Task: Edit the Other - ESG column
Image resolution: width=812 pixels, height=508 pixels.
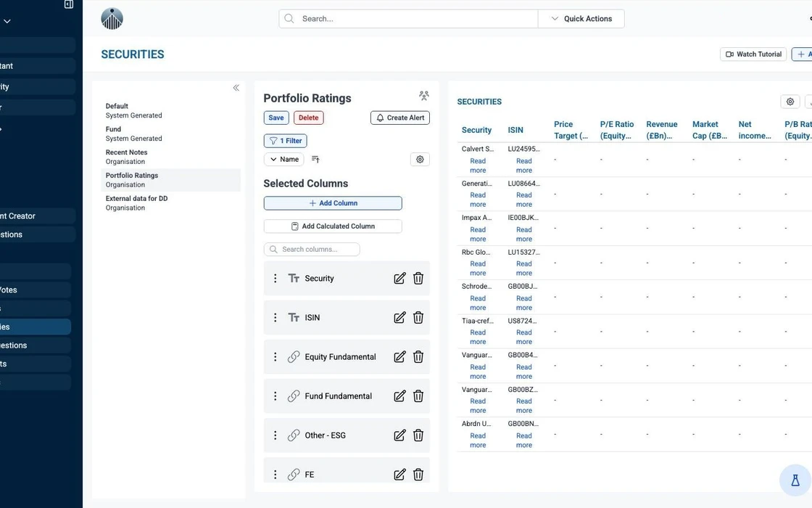Action: click(399, 435)
